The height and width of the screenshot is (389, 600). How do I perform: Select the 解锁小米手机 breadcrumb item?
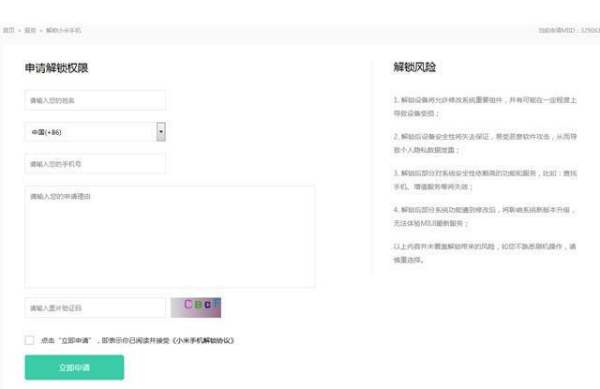tap(63, 30)
